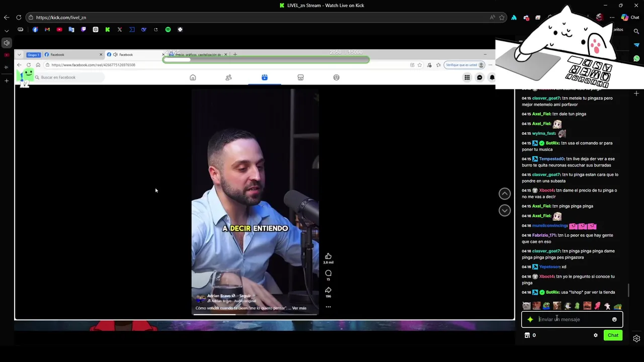Mute the tab via sidebar speaker icon
This screenshot has width=644, height=362.
click(x=7, y=43)
